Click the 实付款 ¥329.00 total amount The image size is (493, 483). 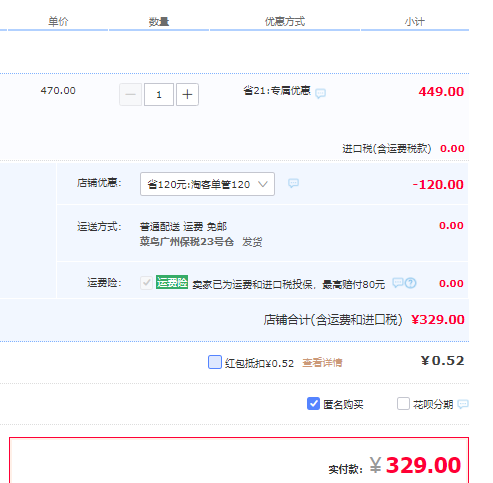pyautogui.click(x=415, y=465)
